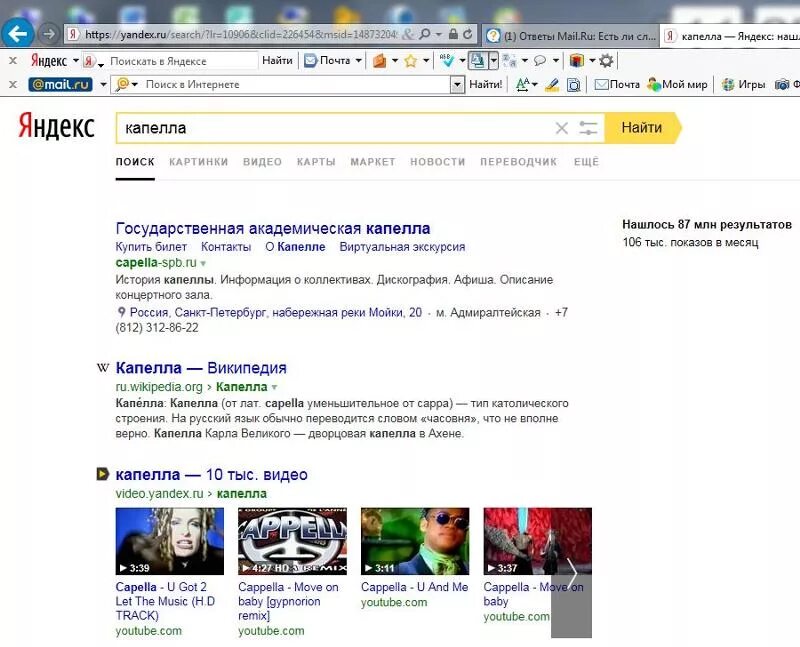Open Почта from the Yandex toolbar
This screenshot has width=800, height=647.
tap(328, 61)
